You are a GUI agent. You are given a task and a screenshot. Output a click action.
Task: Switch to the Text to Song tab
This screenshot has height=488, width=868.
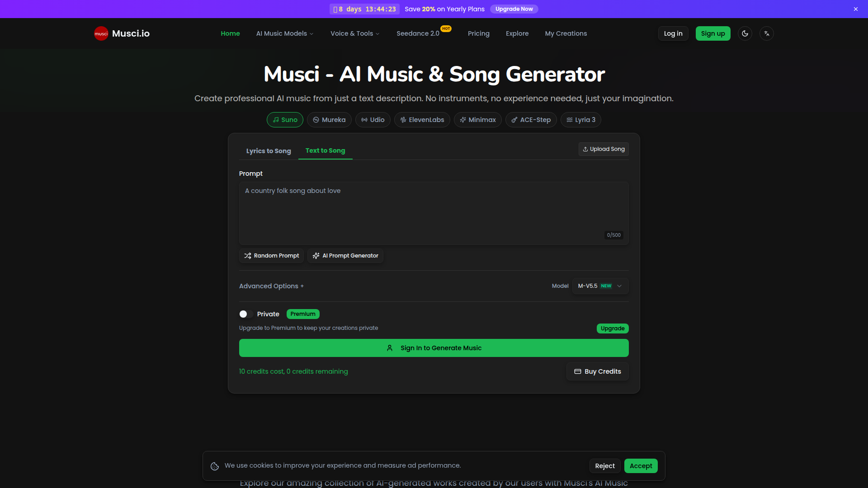point(325,150)
